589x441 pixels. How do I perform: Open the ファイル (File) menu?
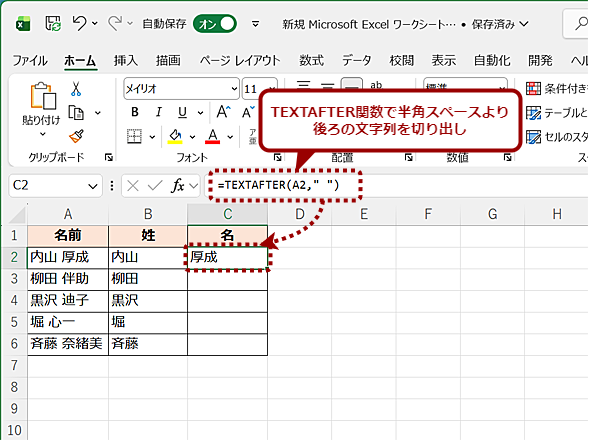pos(30,60)
